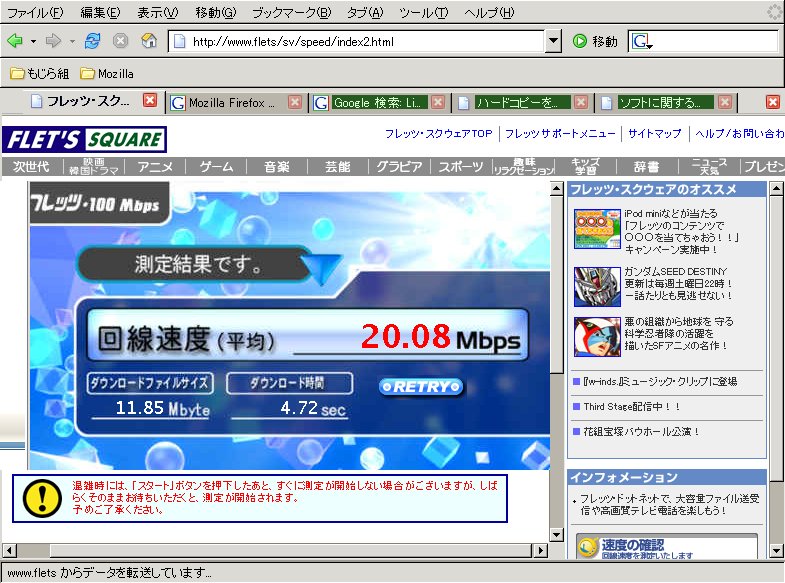Open the ツール(T) menu
Image resolution: width=785 pixels, height=583 pixels.
[x=424, y=13]
